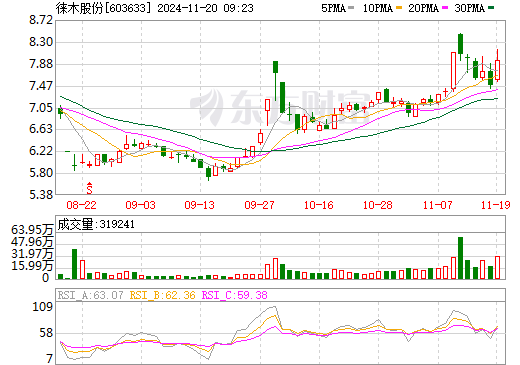This screenshot has width=520, height=365.
Task: Click volume axis label 63.95万
Action: [32, 230]
